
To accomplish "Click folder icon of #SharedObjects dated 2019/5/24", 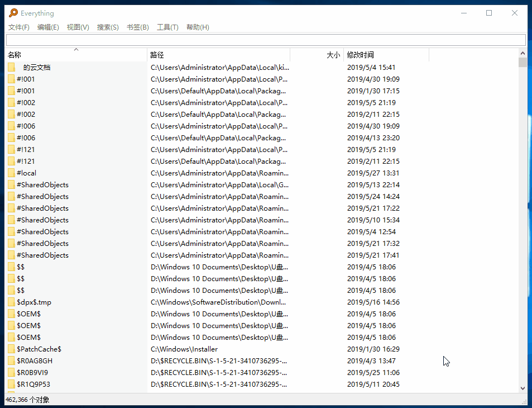I will pos(12,196).
